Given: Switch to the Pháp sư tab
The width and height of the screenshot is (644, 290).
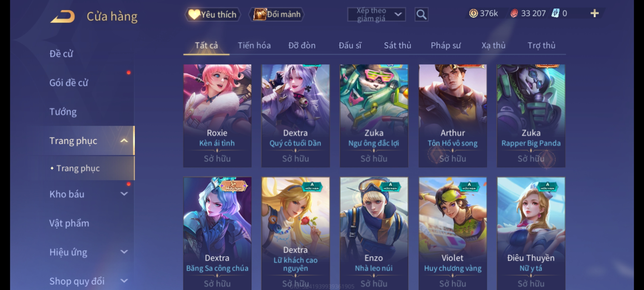Looking at the screenshot, I should [x=445, y=46].
